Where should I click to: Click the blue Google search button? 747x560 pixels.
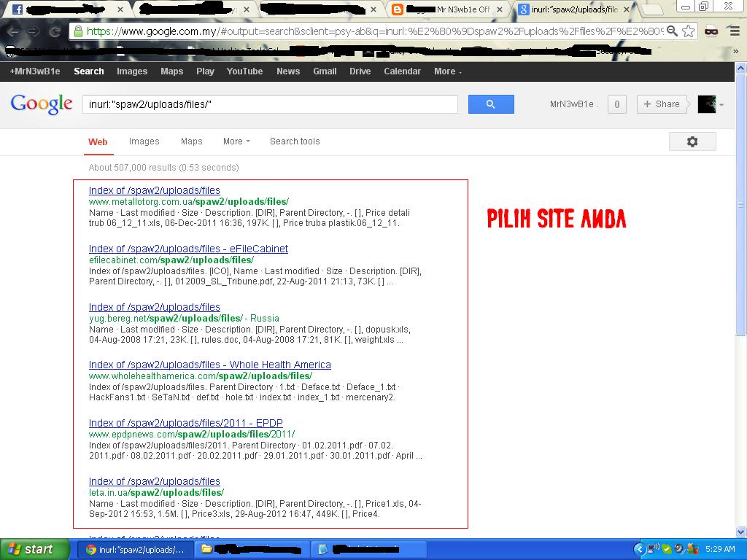491,104
